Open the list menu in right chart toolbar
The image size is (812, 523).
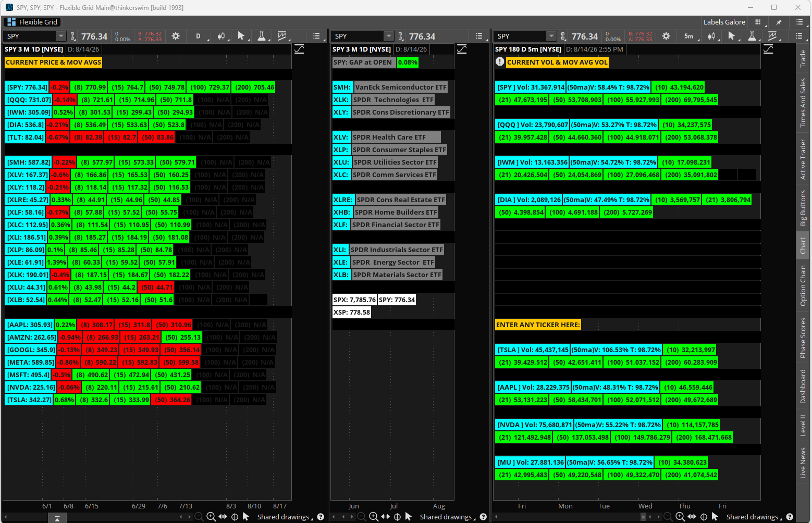[x=799, y=36]
